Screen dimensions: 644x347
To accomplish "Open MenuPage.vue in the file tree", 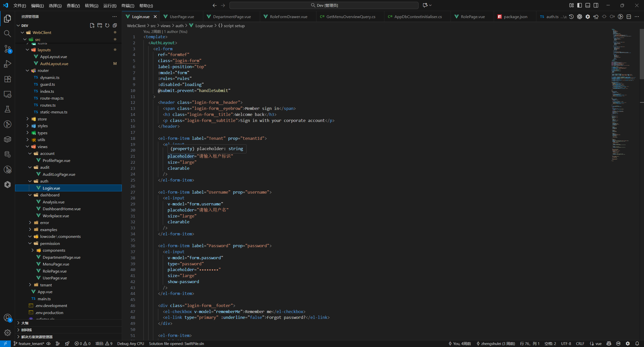I will [x=56, y=264].
